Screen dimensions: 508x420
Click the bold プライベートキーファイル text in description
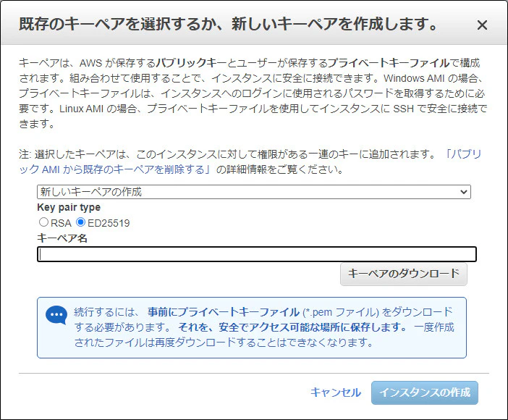[x=389, y=62]
